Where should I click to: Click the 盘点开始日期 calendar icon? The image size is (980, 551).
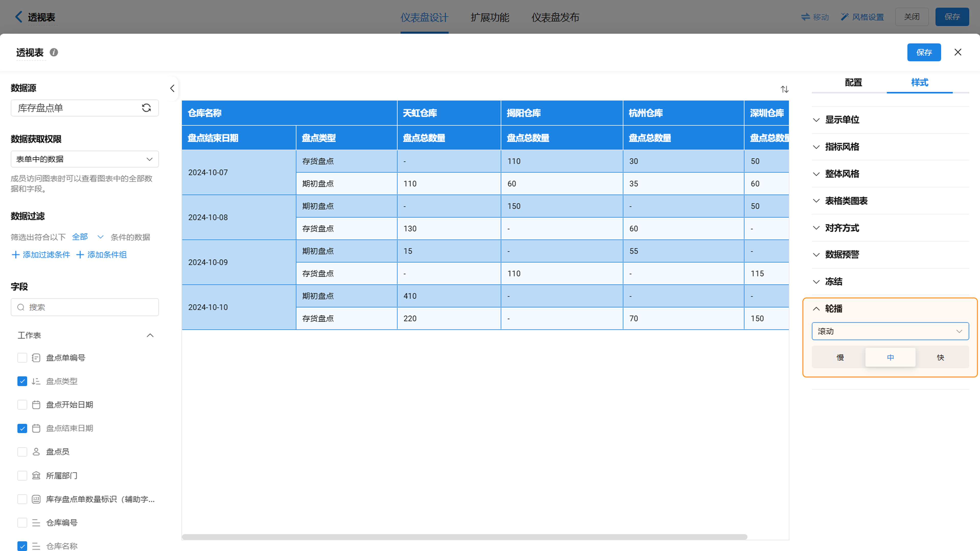(36, 405)
